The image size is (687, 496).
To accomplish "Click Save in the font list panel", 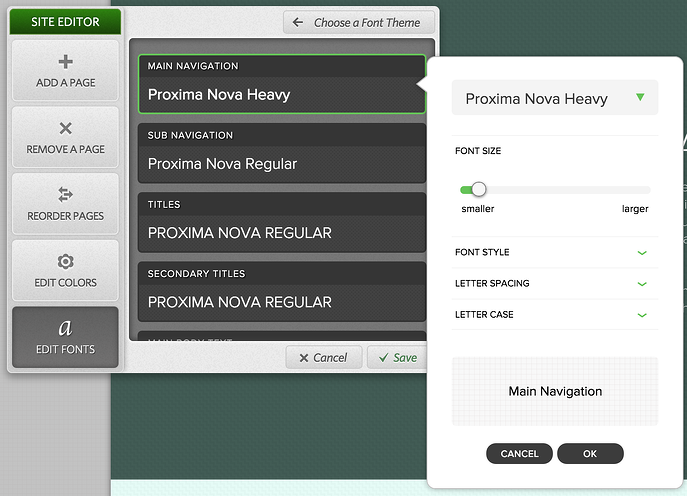I will pos(397,358).
